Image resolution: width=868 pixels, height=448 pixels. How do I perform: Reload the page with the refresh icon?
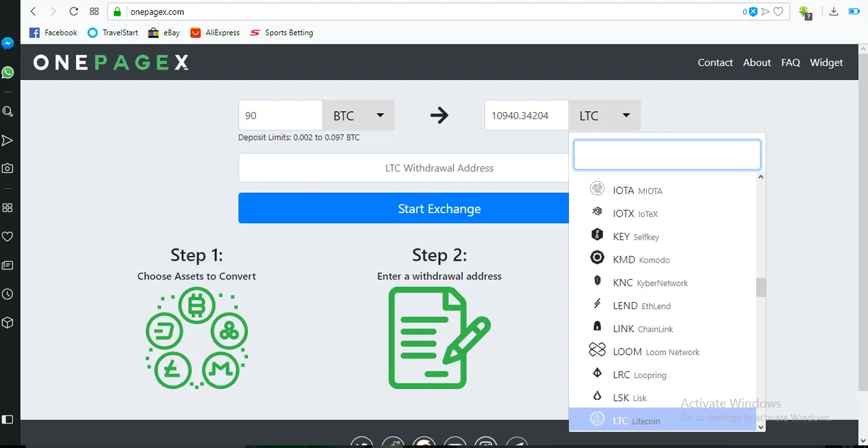[x=74, y=12]
